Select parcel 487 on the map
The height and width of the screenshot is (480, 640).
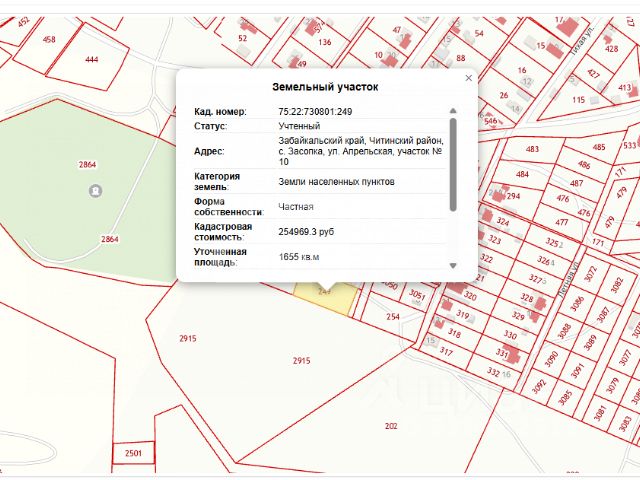coord(576,183)
